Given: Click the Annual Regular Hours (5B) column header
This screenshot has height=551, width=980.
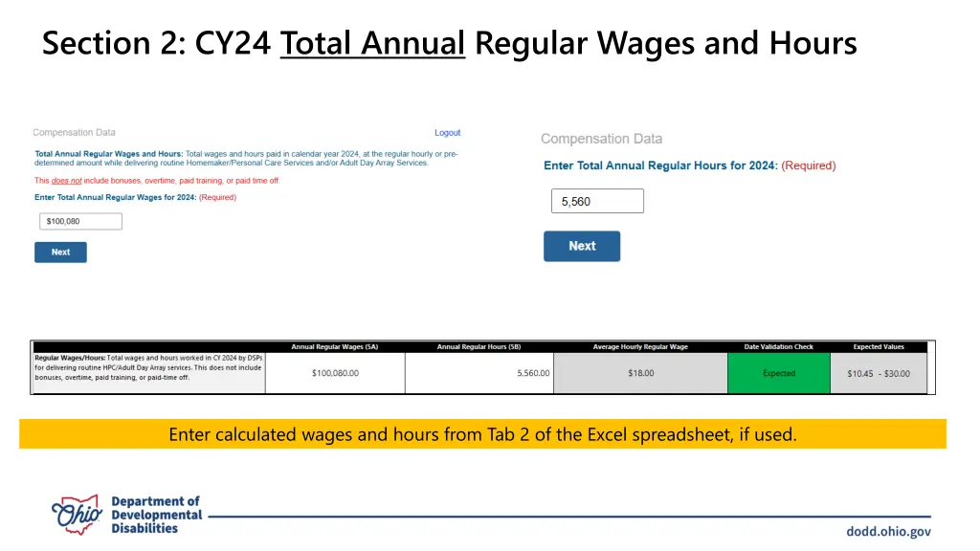Looking at the screenshot, I should tap(479, 346).
